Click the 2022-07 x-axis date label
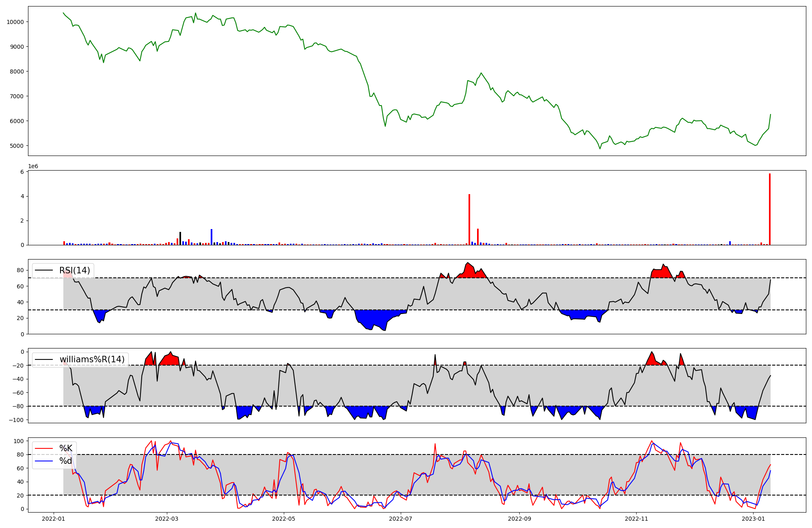The width and height of the screenshot is (812, 528). 401,519
